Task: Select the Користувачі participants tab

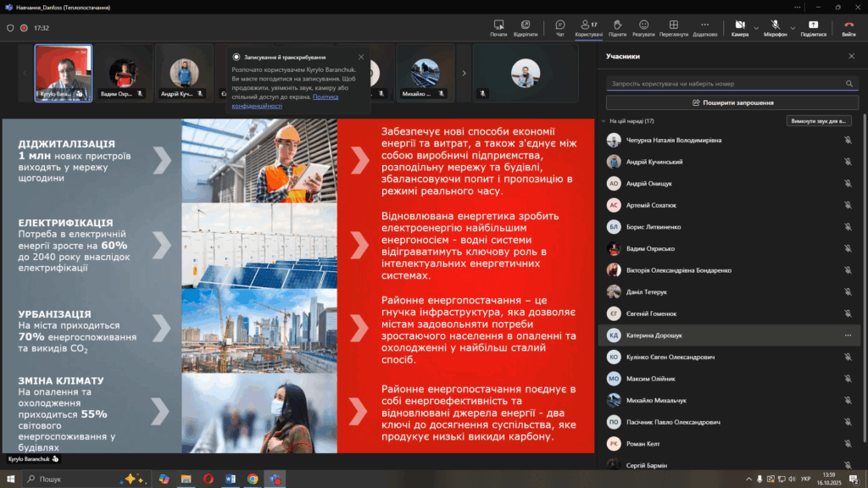Action: [x=588, y=27]
